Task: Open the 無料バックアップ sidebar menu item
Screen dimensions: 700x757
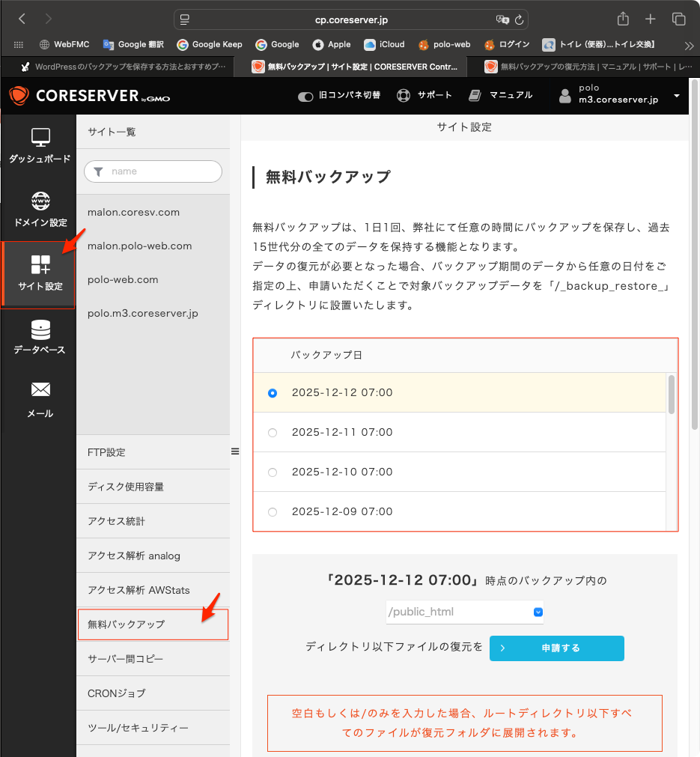Action: [x=153, y=624]
